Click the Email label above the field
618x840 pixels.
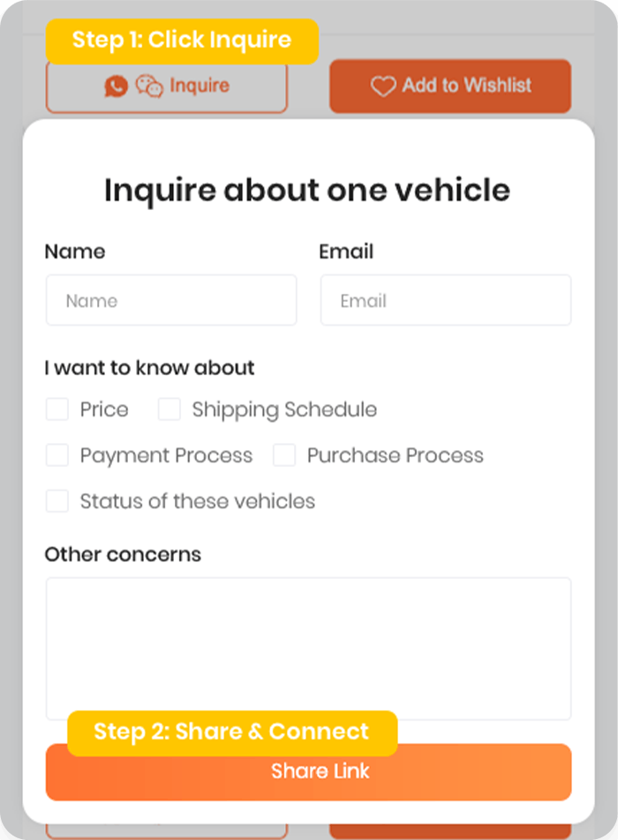coord(346,251)
